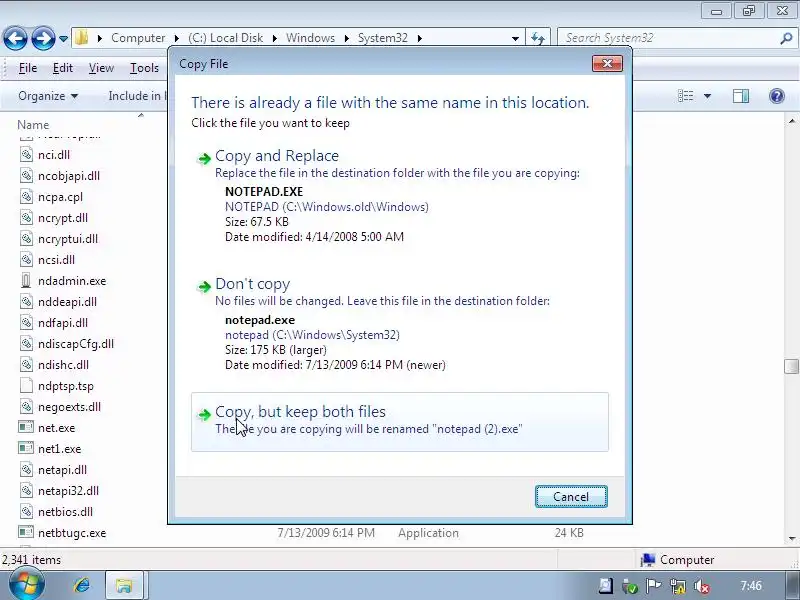This screenshot has height=600, width=800.
Task: Open the Edit menu
Action: point(63,68)
